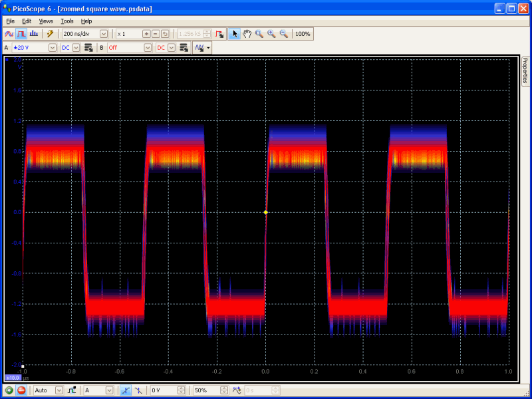Image resolution: width=532 pixels, height=399 pixels.
Task: Activate the arrow selection tool
Action: click(x=234, y=34)
